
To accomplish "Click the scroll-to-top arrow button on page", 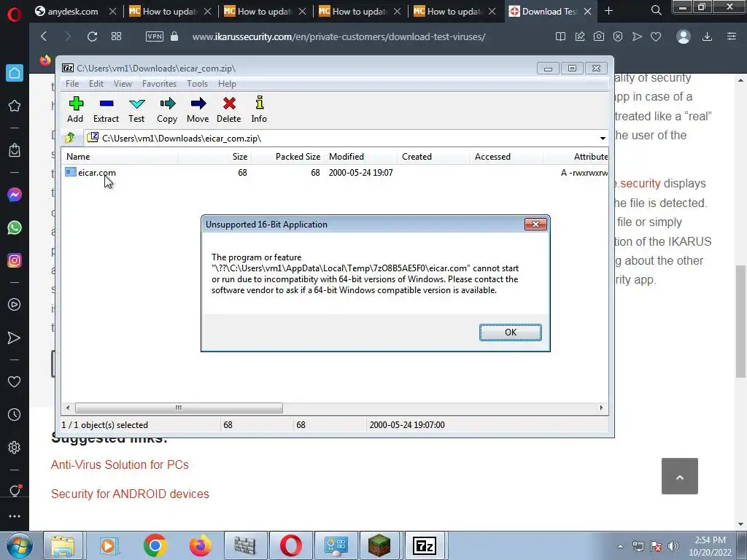I will [679, 476].
